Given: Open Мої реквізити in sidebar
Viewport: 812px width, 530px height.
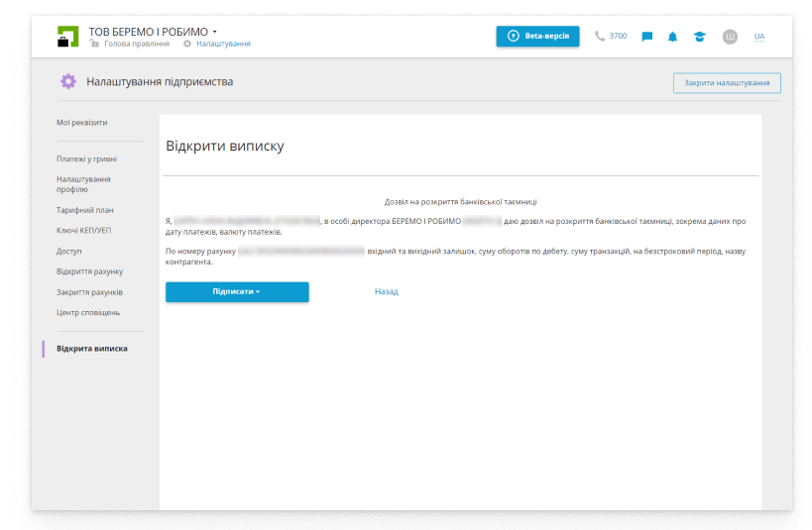Looking at the screenshot, I should pyautogui.click(x=81, y=123).
